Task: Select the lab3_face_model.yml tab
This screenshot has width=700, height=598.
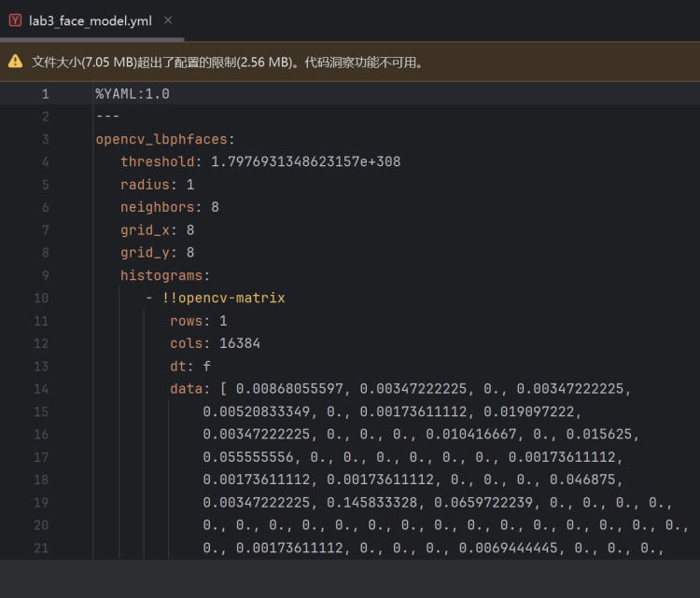Action: (91, 21)
